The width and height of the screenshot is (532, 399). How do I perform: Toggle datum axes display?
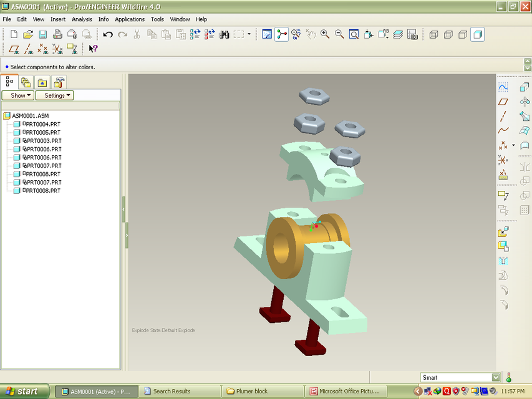[x=29, y=49]
